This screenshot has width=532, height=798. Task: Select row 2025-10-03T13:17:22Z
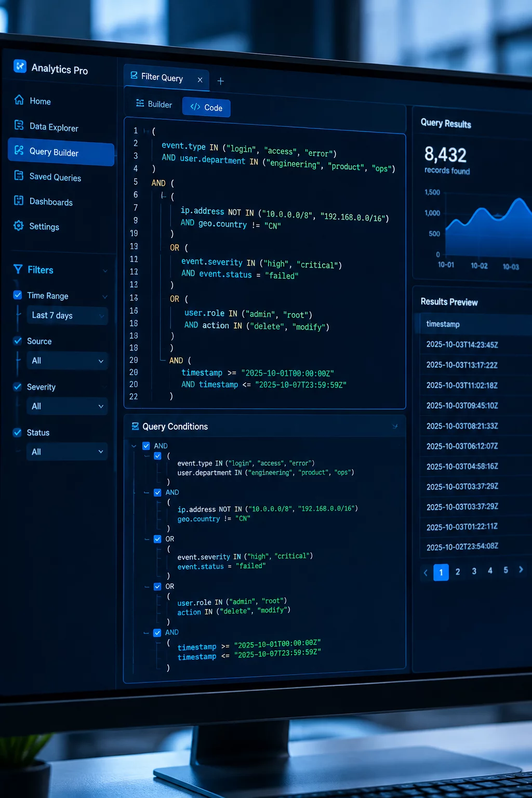tap(476, 365)
